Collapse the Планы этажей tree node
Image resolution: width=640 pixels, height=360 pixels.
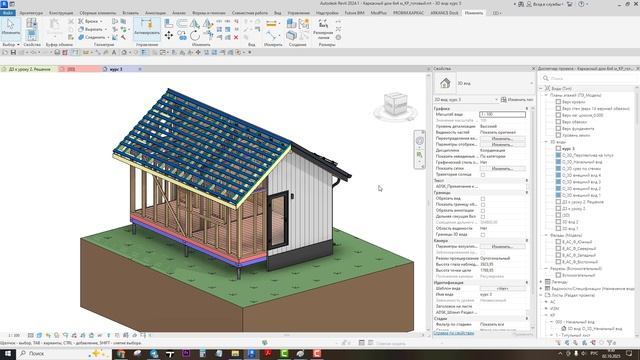click(546, 95)
